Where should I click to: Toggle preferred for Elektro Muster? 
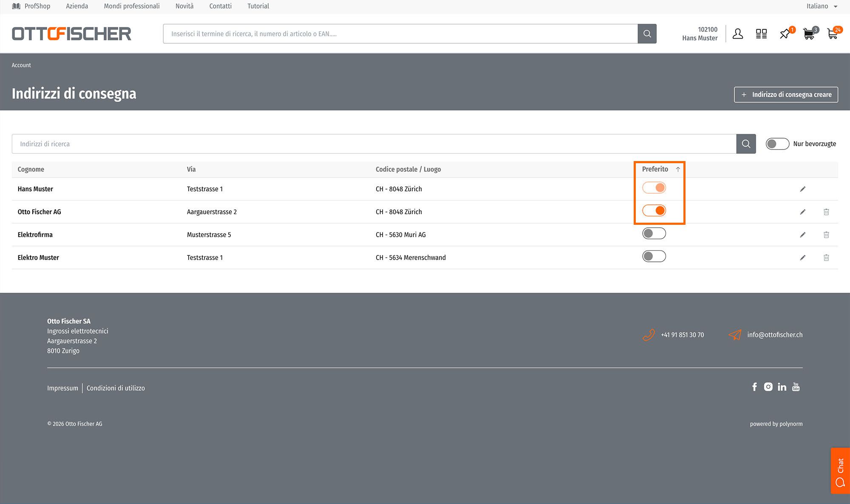click(654, 256)
